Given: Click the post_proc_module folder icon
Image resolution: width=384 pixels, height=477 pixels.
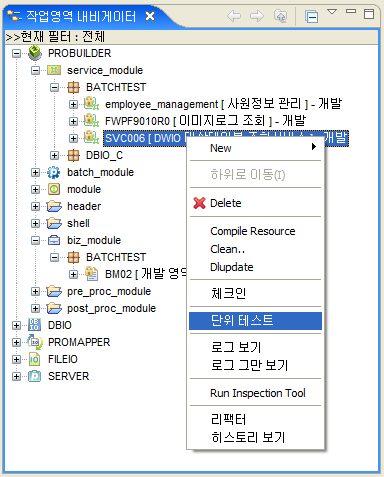Looking at the screenshot, I should point(54,308).
